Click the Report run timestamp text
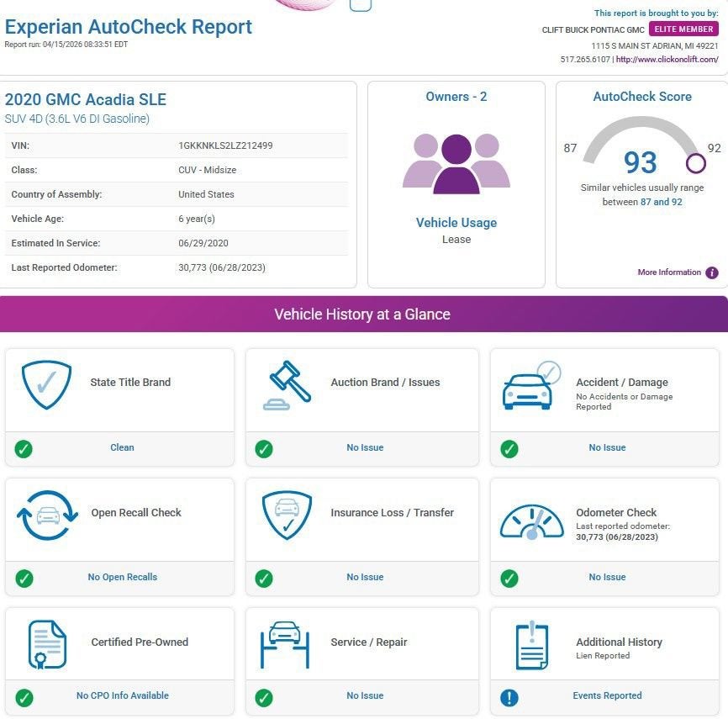The height and width of the screenshot is (719, 728). [x=66, y=45]
